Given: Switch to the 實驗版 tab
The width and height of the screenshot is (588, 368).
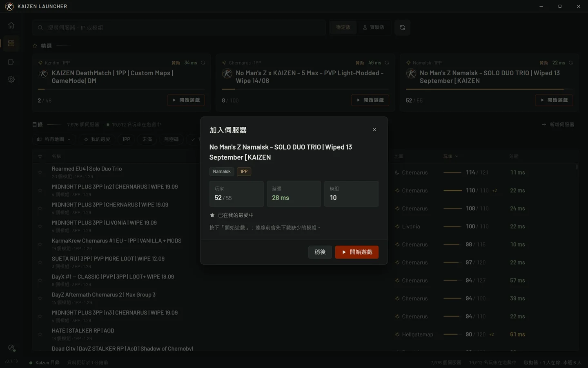Looking at the screenshot, I should click(x=374, y=27).
